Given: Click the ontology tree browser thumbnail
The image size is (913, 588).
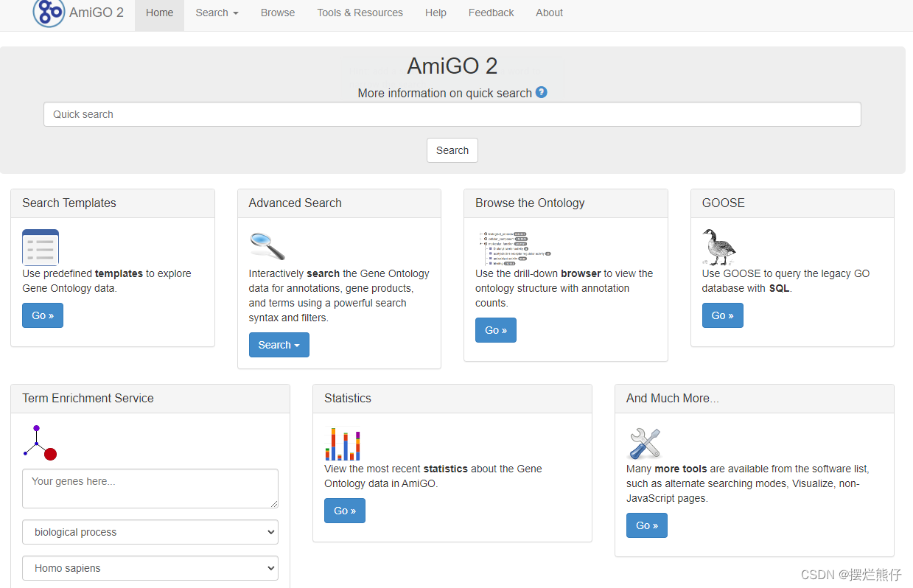Looking at the screenshot, I should (x=514, y=248).
